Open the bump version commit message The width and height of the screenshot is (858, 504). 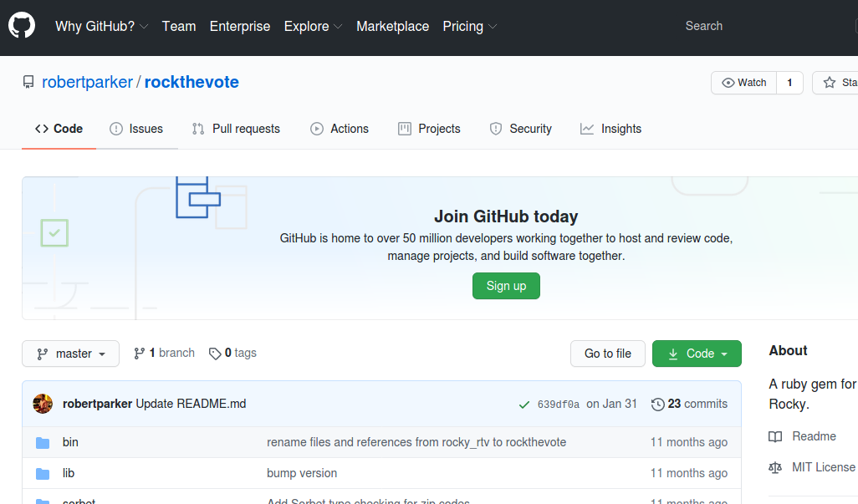(x=302, y=473)
